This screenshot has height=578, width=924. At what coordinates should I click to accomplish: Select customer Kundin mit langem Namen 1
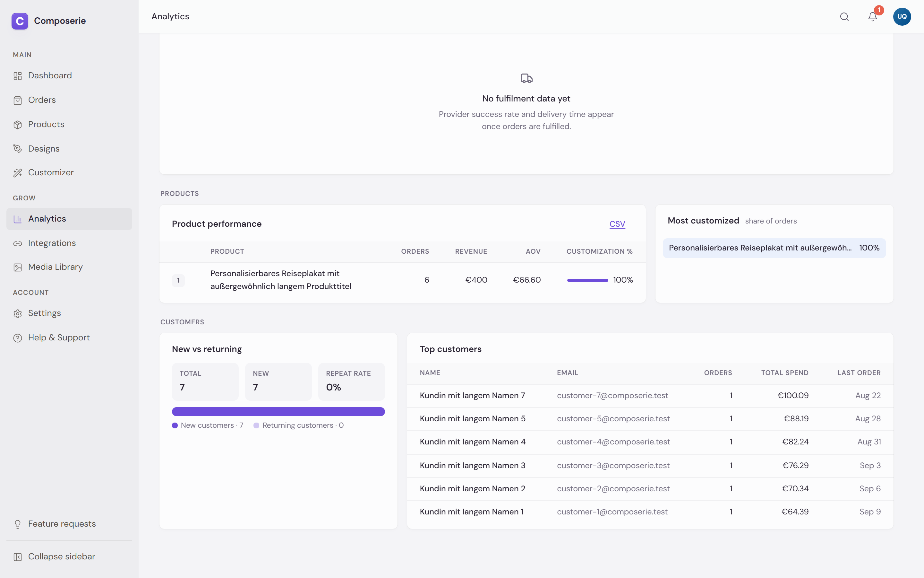point(472,512)
